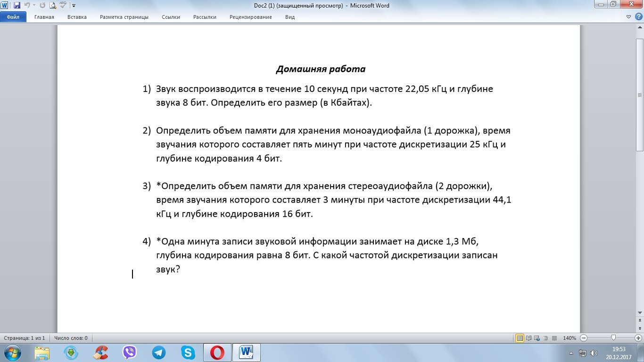This screenshot has width=644, height=362.
Task: Select Print Layout view in status bar
Action: (520, 338)
